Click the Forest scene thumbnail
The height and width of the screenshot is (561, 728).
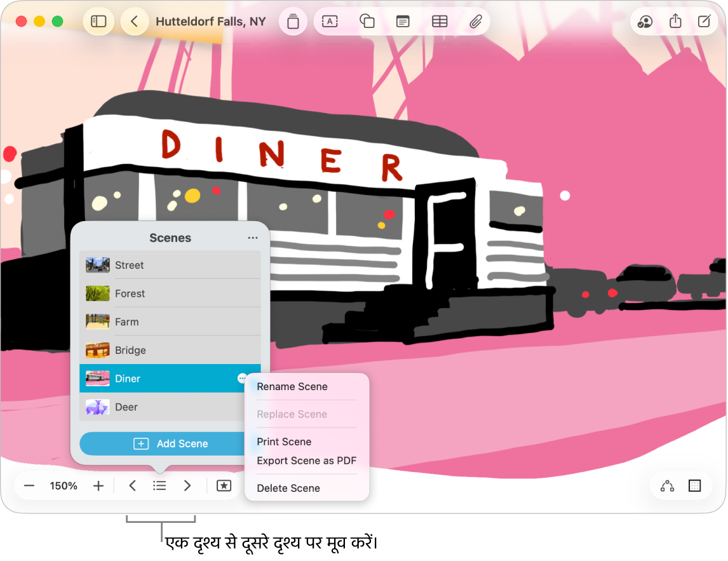pyautogui.click(x=97, y=293)
